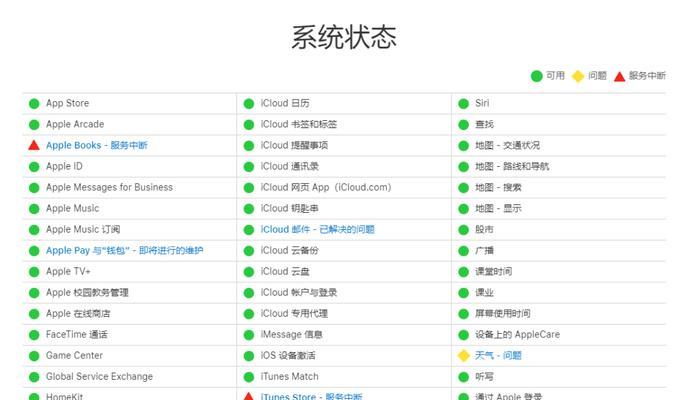
Task: Click the green dot beside 屏幕使用时间
Action: click(x=463, y=314)
